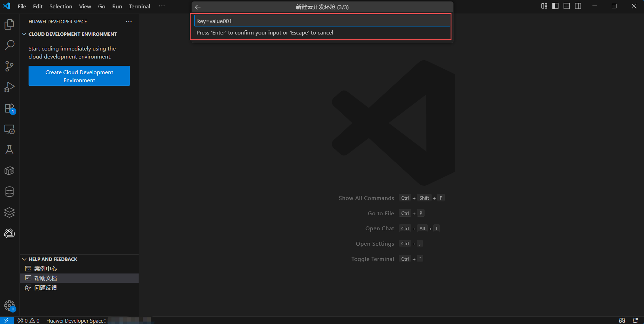Open the Run and Debug view
This screenshot has width=644, height=324.
9,87
